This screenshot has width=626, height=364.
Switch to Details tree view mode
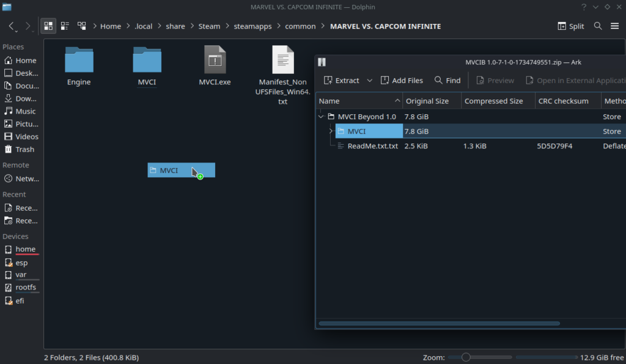[81, 26]
